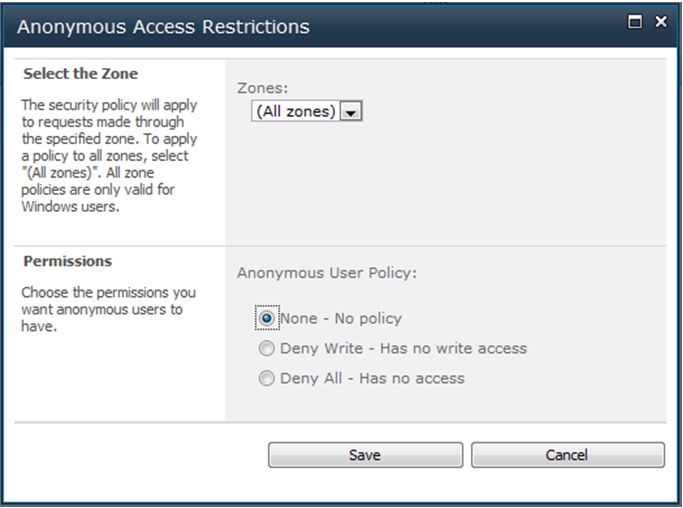683x508 pixels.
Task: Select the None - No policy radio button
Action: click(x=267, y=318)
